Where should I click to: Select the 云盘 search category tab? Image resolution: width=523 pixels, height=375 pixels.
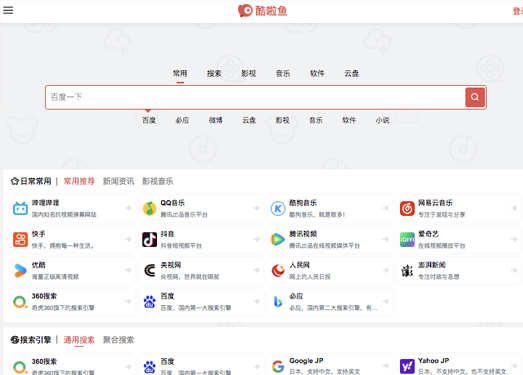pos(352,73)
